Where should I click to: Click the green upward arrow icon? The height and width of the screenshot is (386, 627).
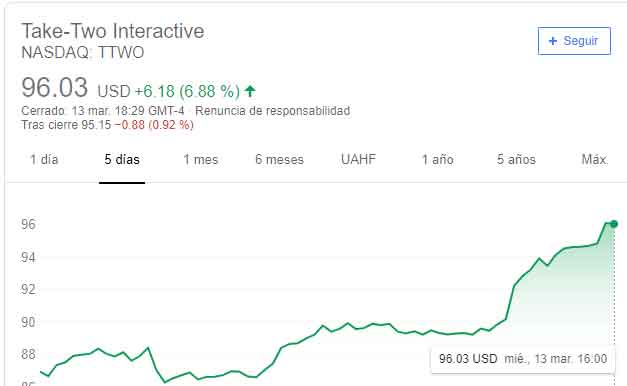tap(250, 91)
